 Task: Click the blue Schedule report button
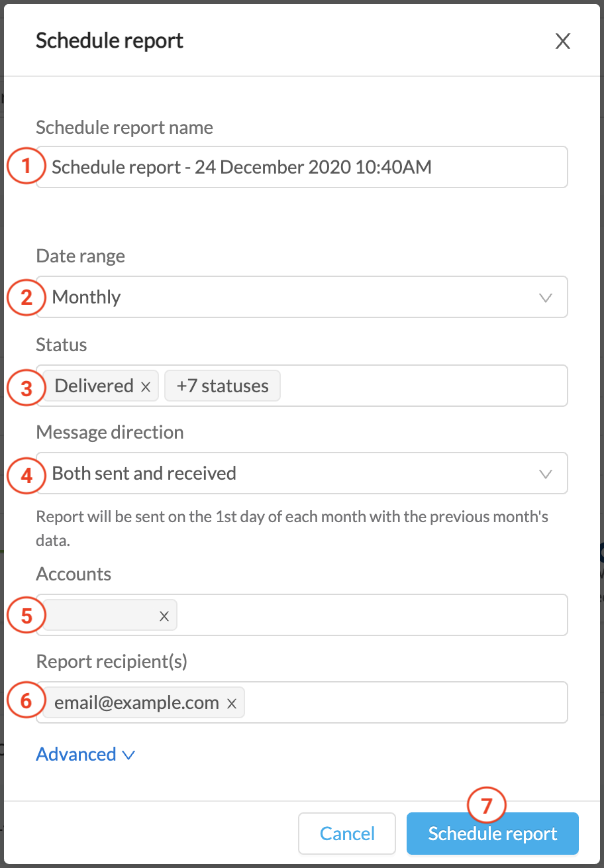coord(493,834)
